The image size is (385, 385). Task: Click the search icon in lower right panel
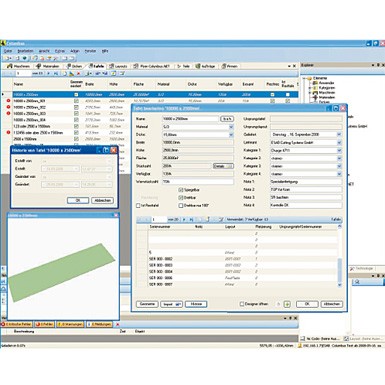357,282
